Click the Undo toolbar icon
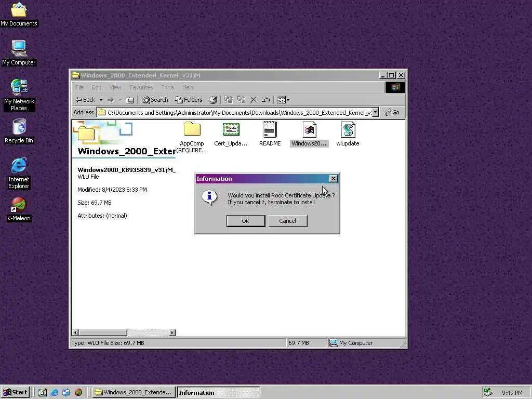532x399 pixels. coord(265,100)
